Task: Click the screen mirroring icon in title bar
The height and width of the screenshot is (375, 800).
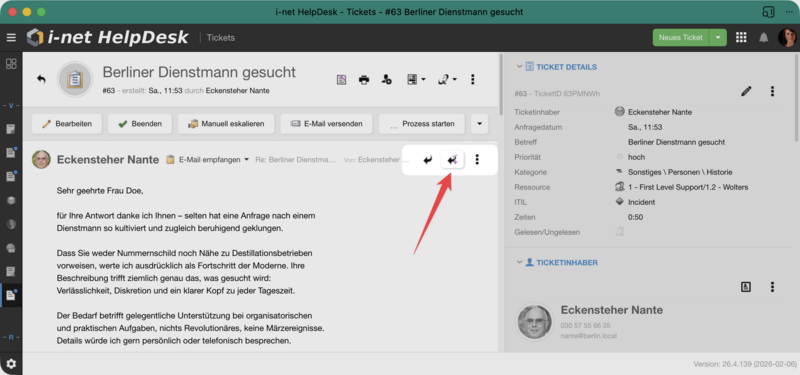Action: pos(767,12)
